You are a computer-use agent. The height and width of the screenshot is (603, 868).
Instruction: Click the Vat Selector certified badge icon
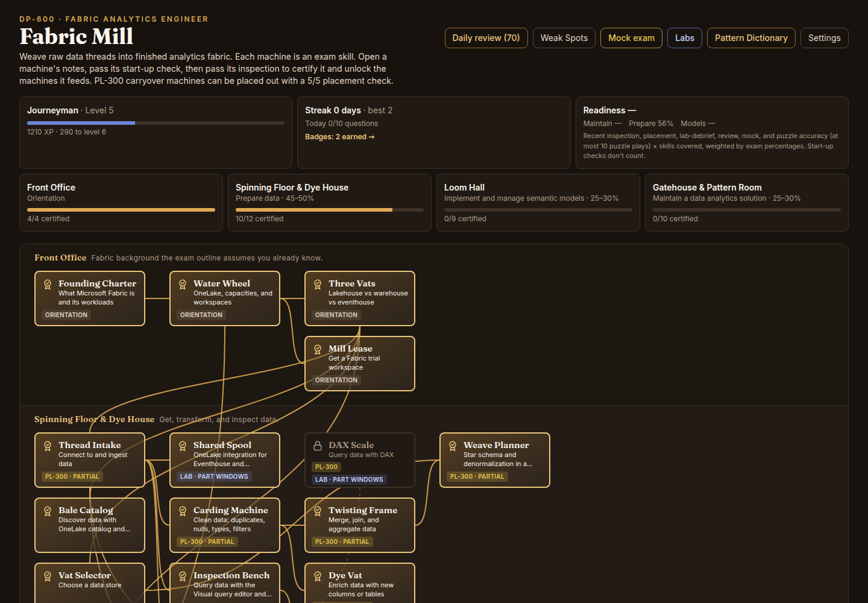[x=48, y=576]
